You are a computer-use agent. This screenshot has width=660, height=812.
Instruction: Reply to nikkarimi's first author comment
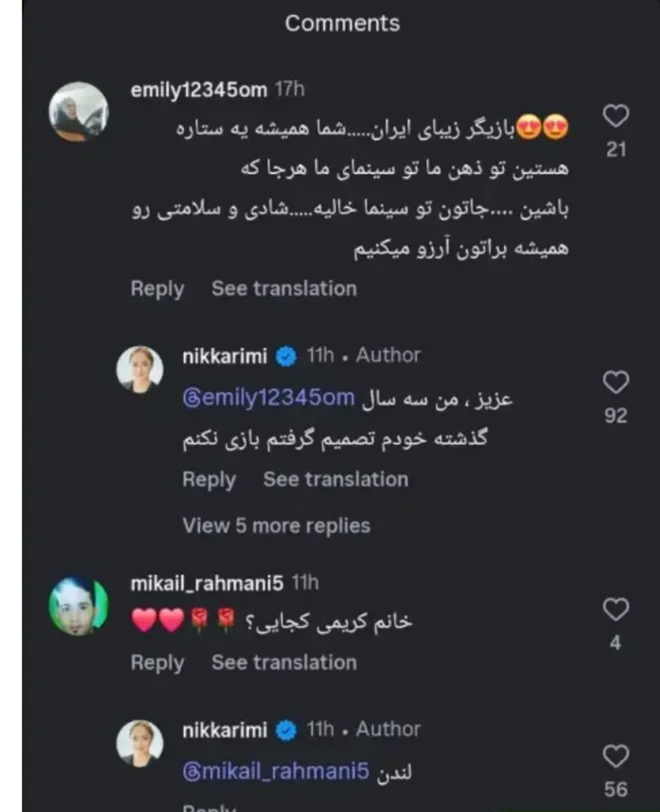208,480
